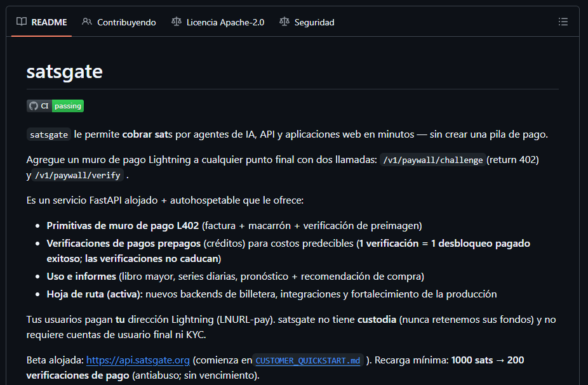Click 'las verificaciones no caducan' text

pyautogui.click(x=152, y=258)
